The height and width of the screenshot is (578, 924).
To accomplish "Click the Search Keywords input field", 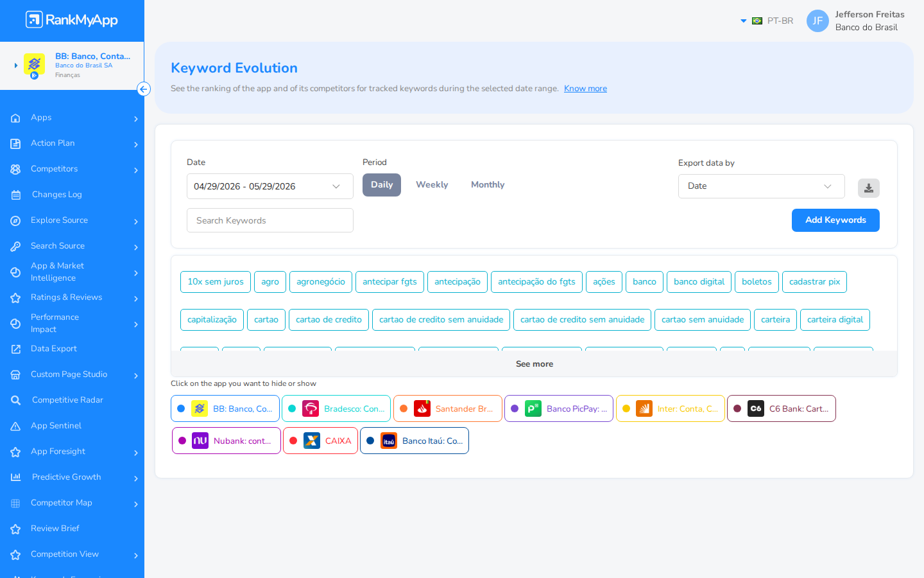I will point(270,220).
